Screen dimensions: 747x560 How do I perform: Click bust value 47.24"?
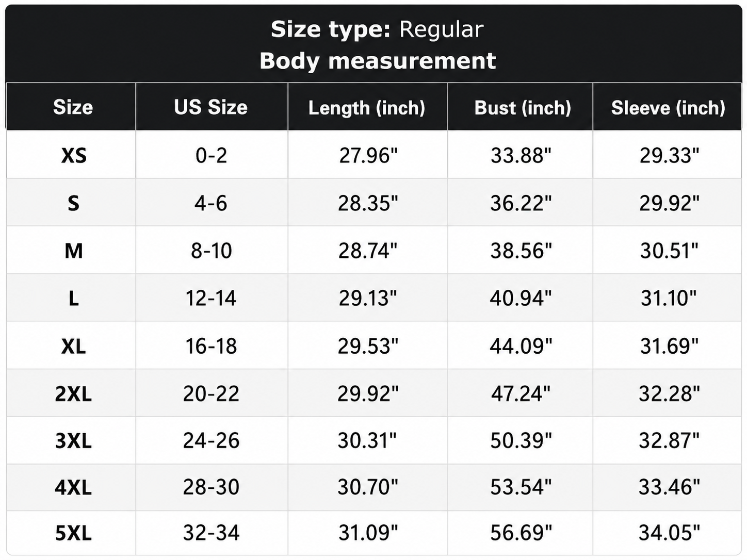tap(521, 394)
